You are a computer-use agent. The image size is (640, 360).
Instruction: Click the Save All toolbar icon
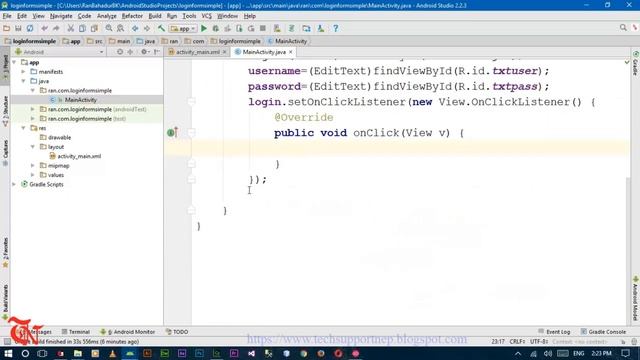[18, 28]
